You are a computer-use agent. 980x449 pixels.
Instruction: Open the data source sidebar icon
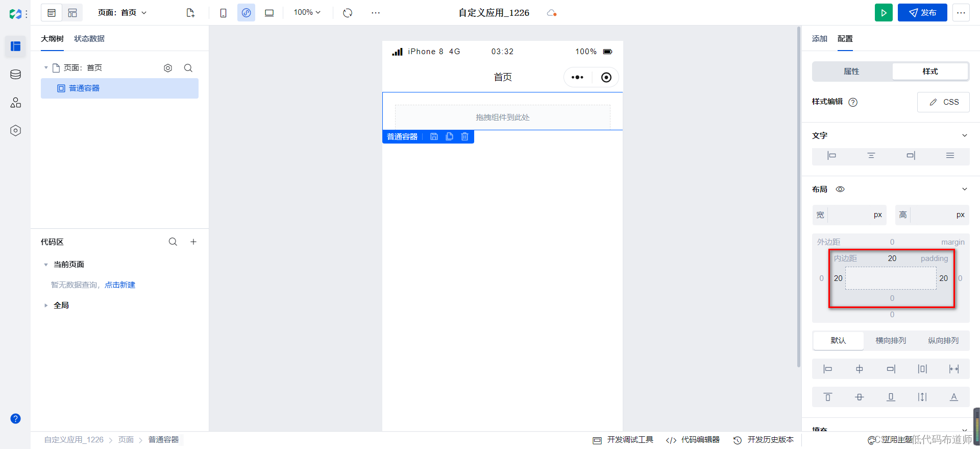coord(16,75)
